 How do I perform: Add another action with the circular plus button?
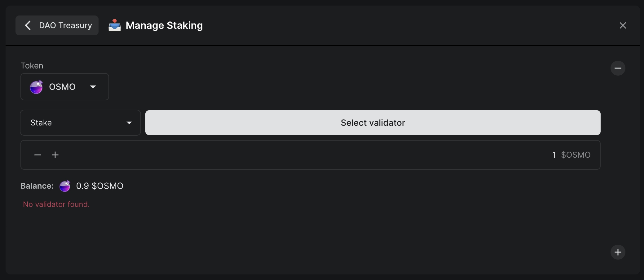[618, 252]
